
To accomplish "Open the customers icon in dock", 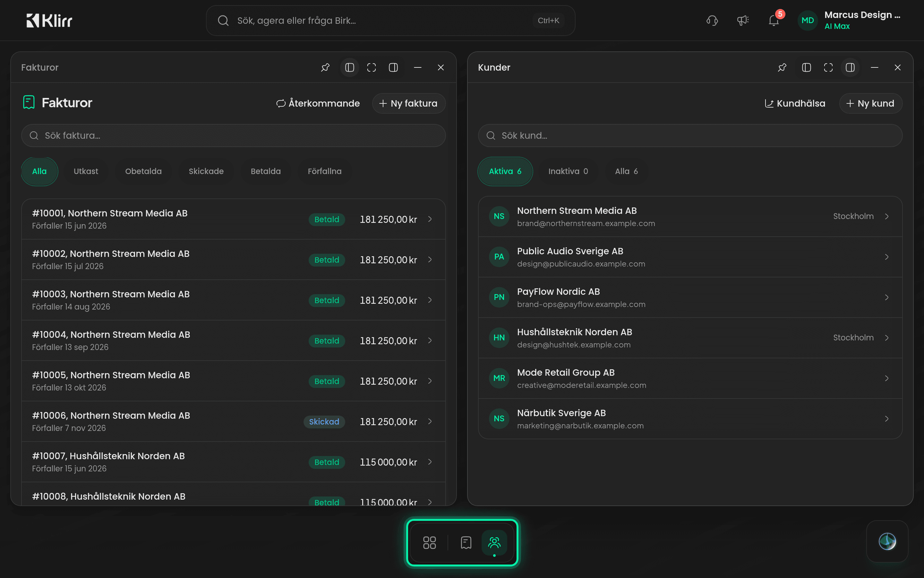I will pos(494,542).
